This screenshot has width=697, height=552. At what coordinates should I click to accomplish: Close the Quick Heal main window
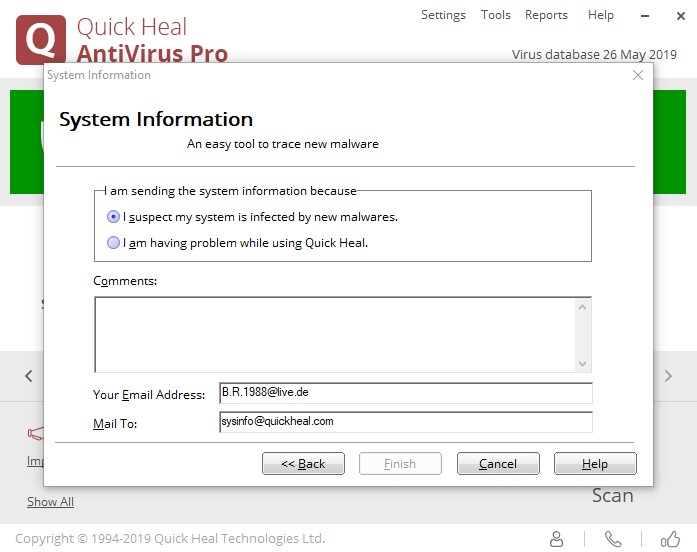pyautogui.click(x=681, y=16)
